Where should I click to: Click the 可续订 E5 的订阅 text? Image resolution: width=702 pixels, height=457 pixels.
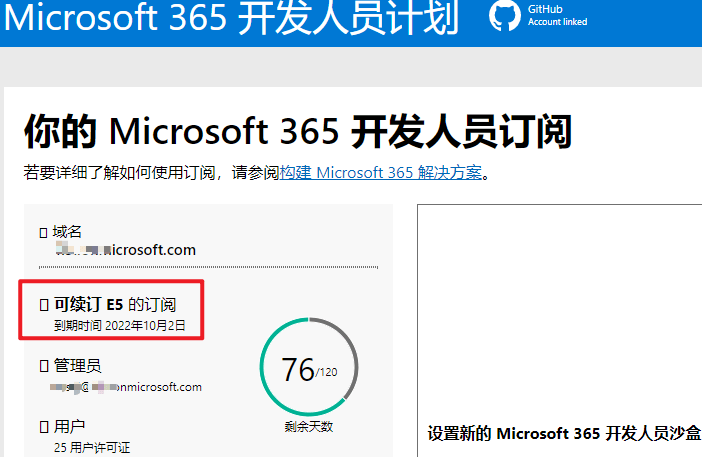(x=115, y=304)
